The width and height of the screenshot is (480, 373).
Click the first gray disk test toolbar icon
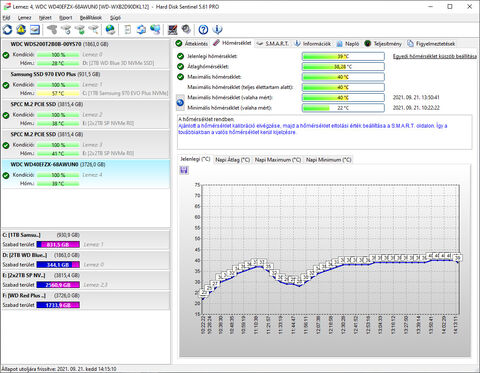pyautogui.click(x=52, y=30)
